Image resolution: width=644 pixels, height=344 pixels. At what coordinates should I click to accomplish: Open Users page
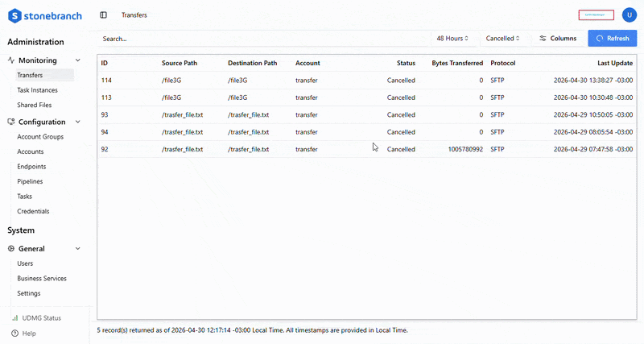[x=25, y=263]
